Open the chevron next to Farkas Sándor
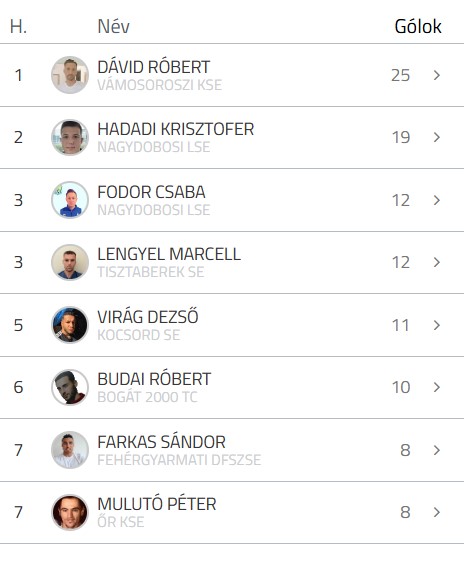 click(x=437, y=450)
